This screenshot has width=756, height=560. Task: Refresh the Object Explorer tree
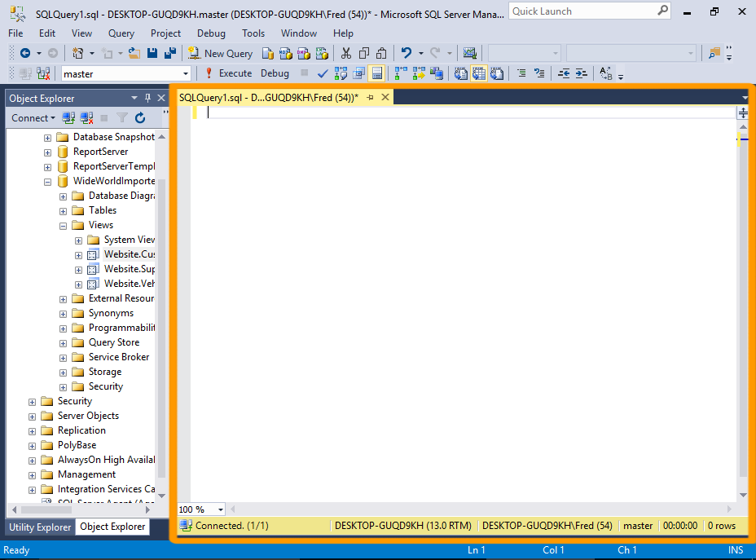[x=140, y=117]
